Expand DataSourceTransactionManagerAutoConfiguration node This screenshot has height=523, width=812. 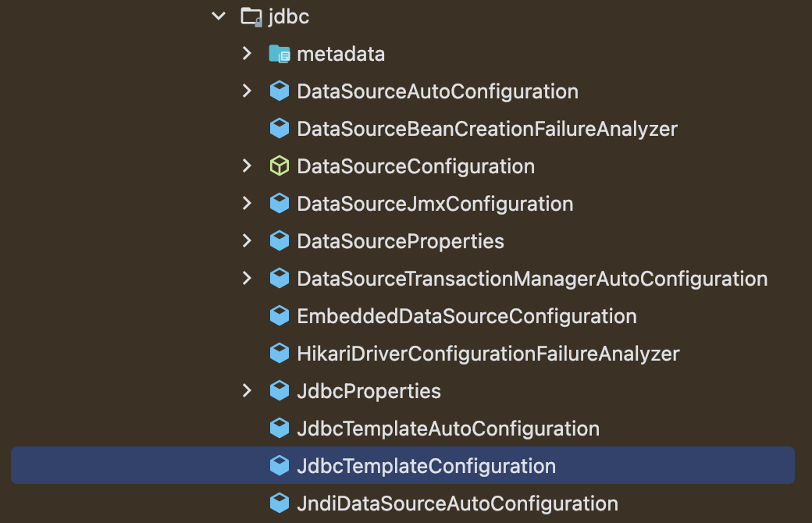[x=247, y=278]
